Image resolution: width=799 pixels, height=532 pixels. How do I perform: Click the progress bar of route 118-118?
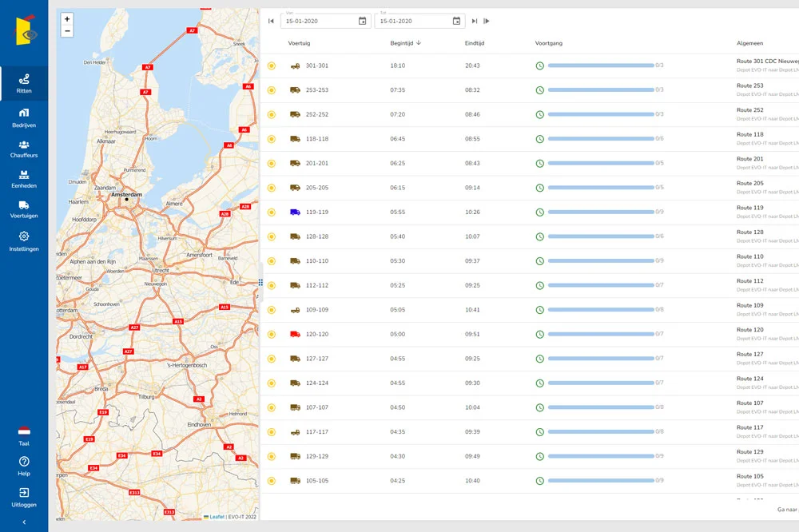point(600,139)
